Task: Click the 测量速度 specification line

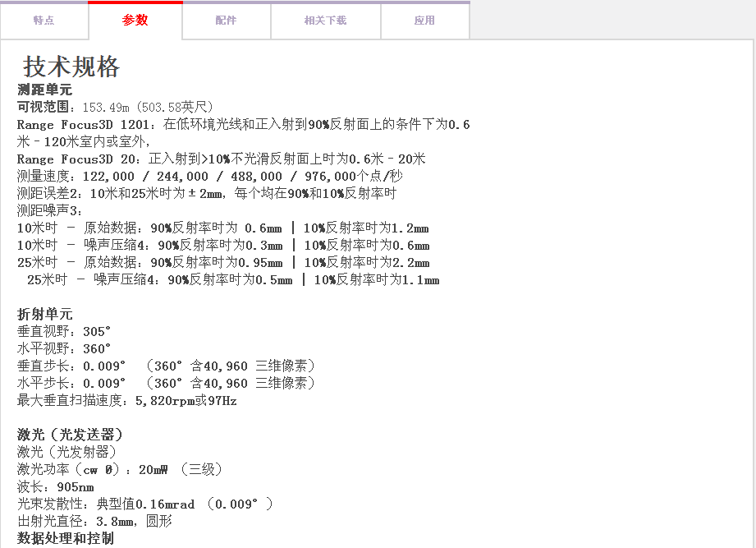Action: pos(209,176)
